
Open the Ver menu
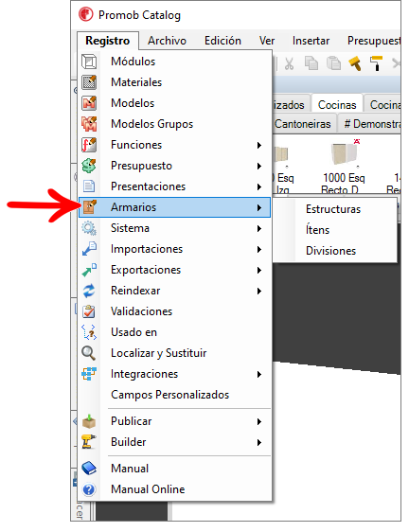(x=267, y=41)
